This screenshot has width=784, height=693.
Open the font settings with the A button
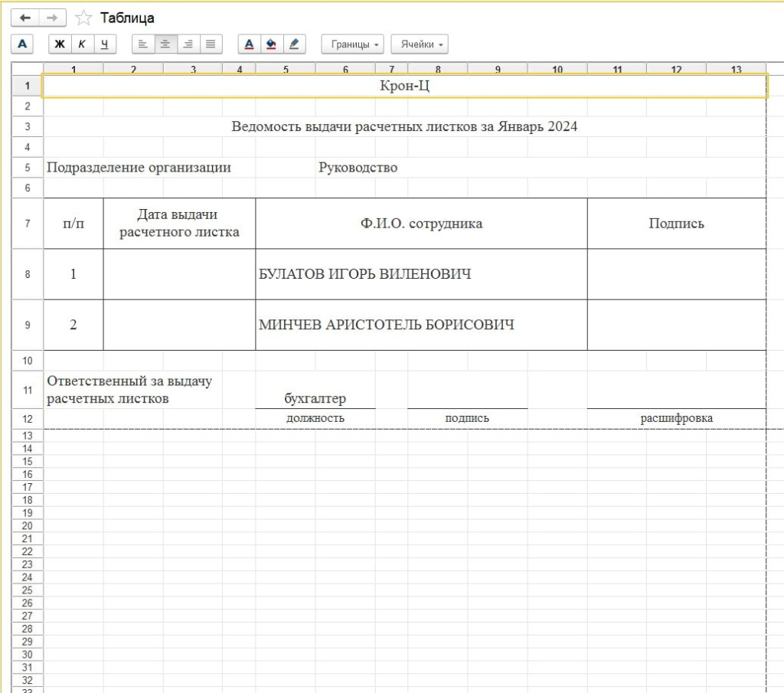tap(22, 44)
